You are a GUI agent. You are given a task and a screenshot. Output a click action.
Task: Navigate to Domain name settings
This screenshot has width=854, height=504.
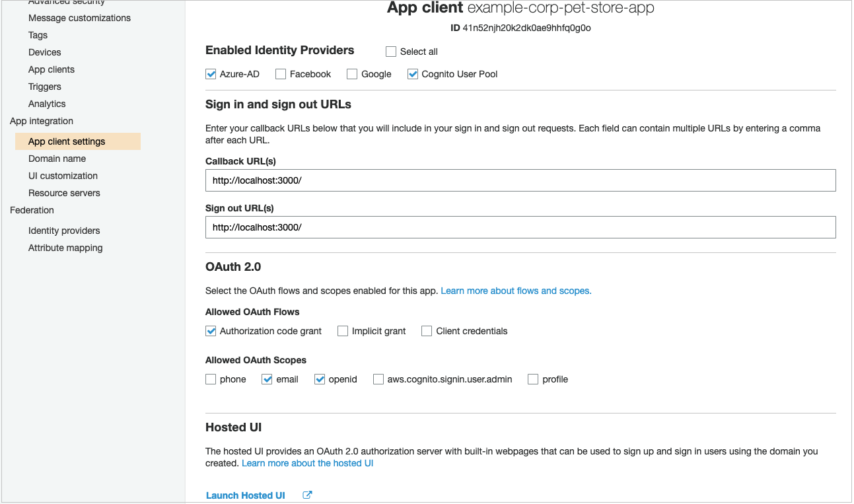57,159
